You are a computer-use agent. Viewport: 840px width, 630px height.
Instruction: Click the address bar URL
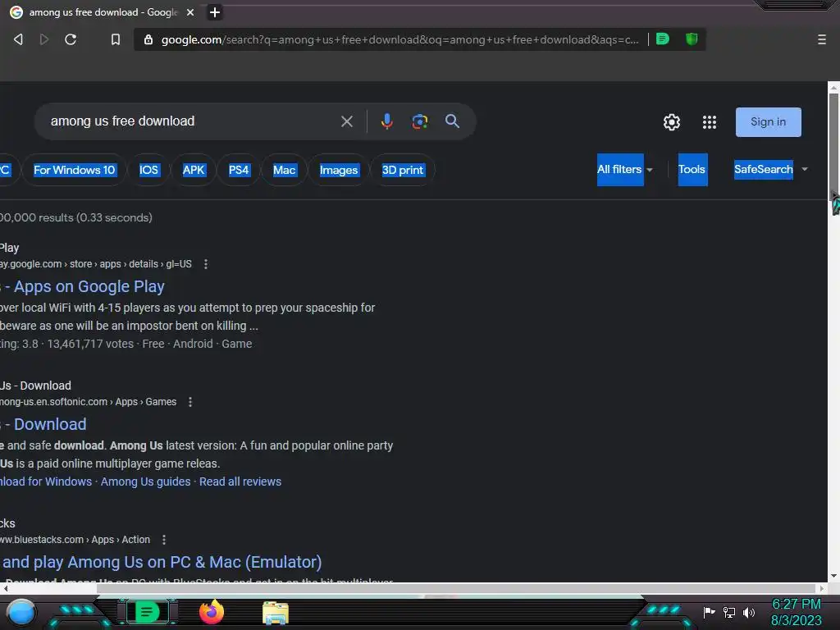tap(399, 39)
